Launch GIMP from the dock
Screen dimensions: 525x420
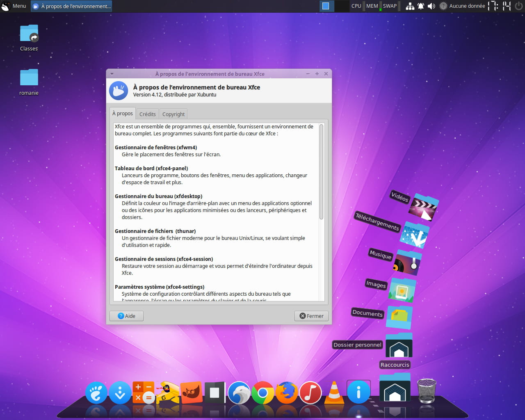point(191,393)
